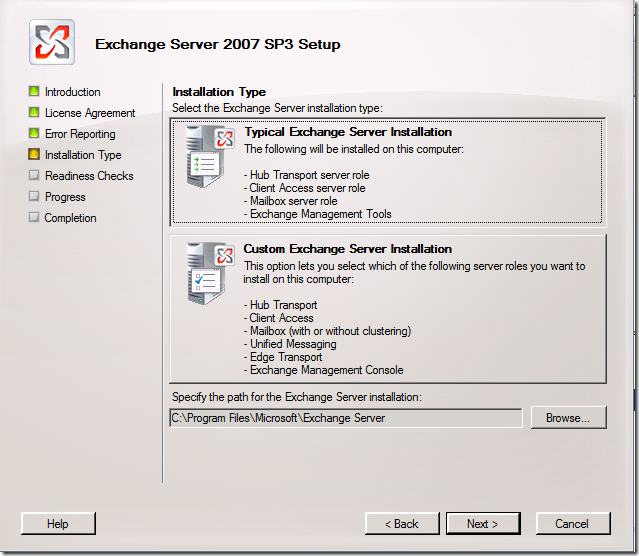639x556 pixels.
Task: Click the 'Exchange Management Tools' line
Action: tap(318, 214)
